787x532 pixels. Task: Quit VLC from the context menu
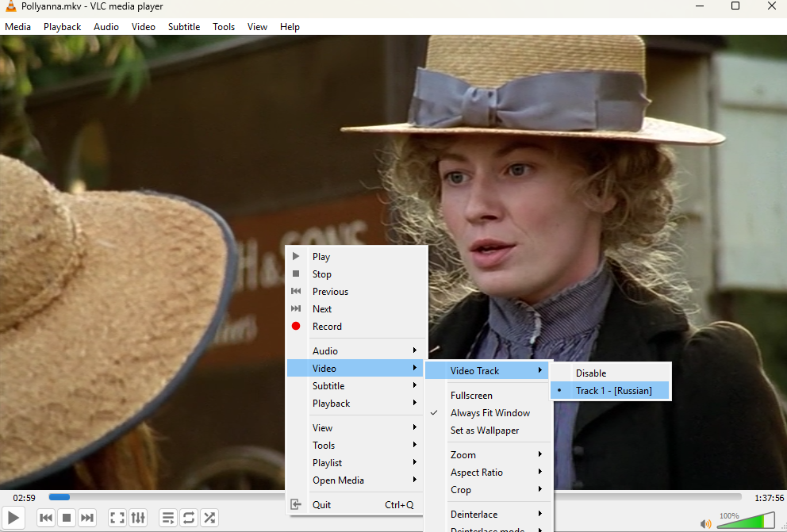(356, 505)
